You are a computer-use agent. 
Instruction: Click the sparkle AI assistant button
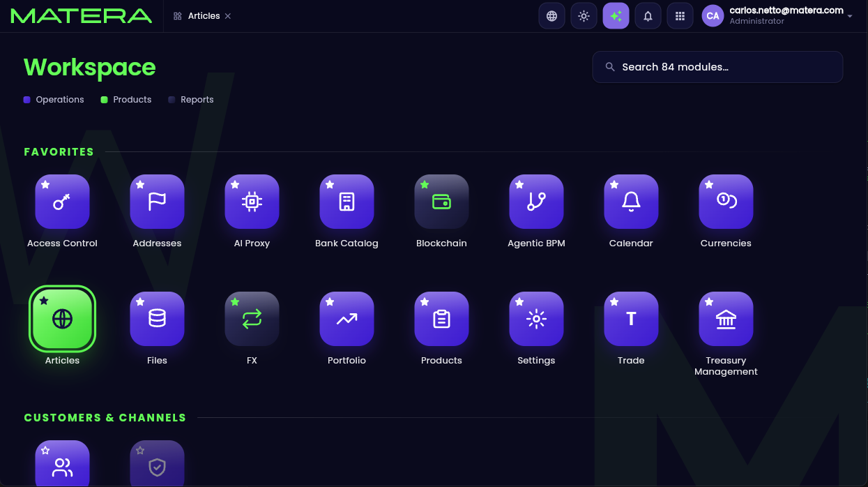point(616,16)
